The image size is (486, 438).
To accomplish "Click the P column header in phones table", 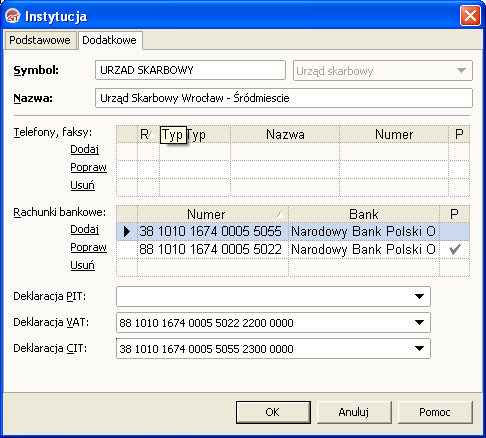I will 459,134.
